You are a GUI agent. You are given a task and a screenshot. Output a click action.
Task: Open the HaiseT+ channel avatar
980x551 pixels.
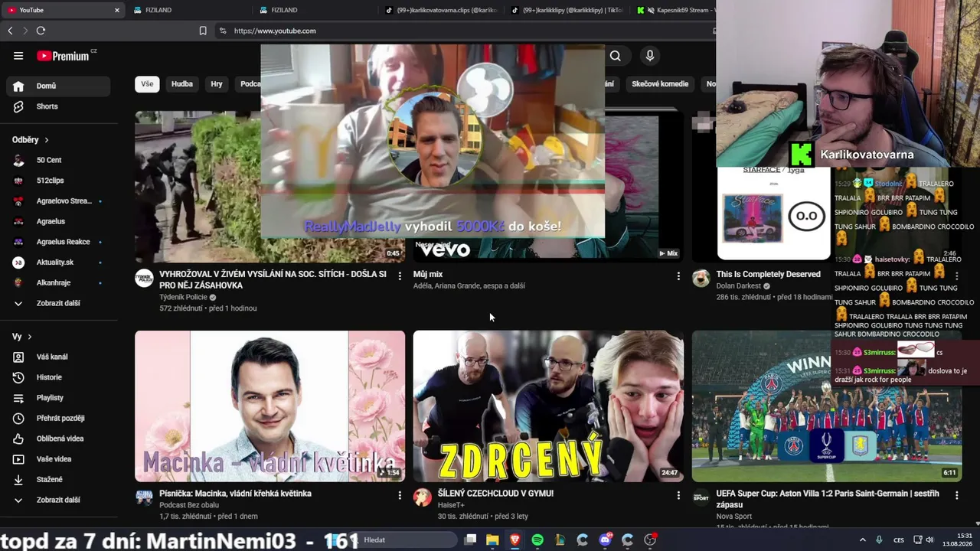click(x=423, y=498)
